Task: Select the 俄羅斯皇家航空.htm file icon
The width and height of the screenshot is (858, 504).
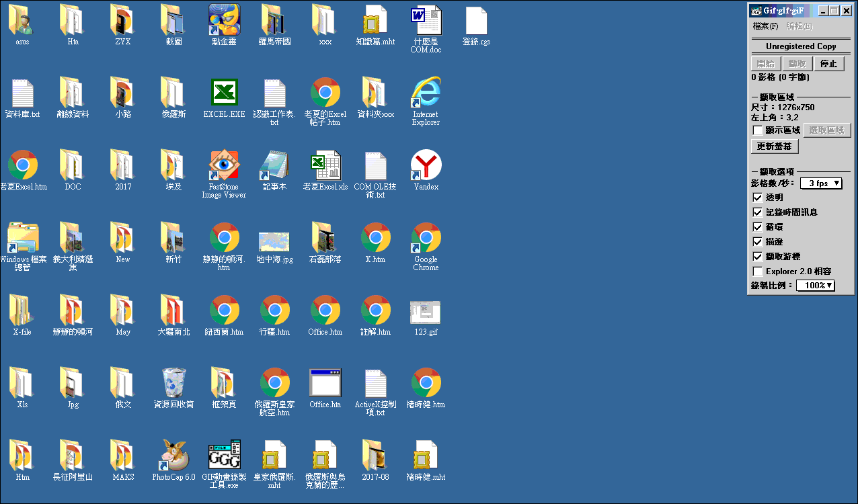Action: coord(274,383)
